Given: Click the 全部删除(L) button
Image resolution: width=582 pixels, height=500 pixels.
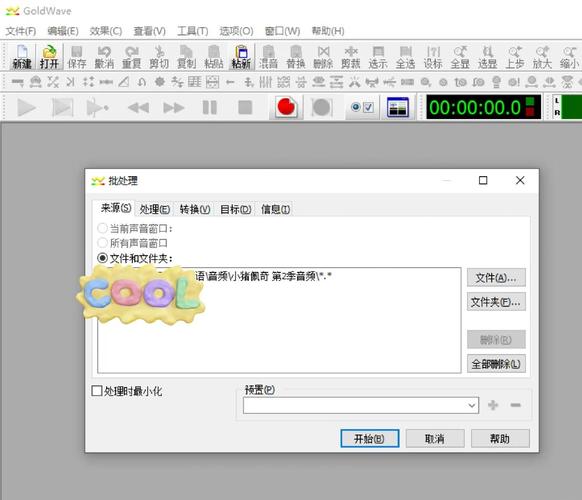Looking at the screenshot, I should click(496, 364).
